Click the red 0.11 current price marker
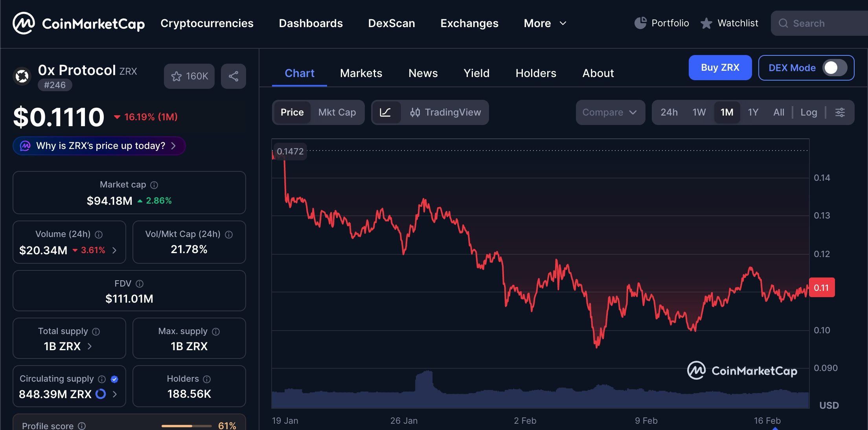The width and height of the screenshot is (868, 430). 822,288
